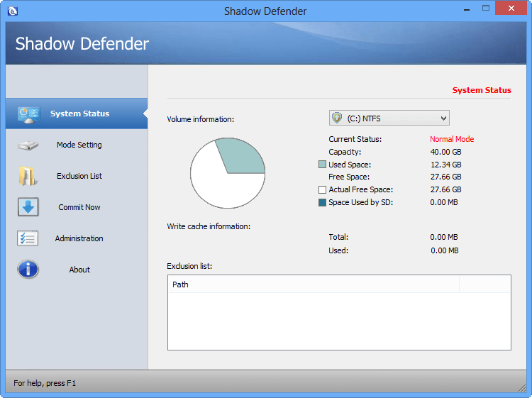The height and width of the screenshot is (398, 532).
Task: Open the System Status page
Action: pyautogui.click(x=77, y=114)
